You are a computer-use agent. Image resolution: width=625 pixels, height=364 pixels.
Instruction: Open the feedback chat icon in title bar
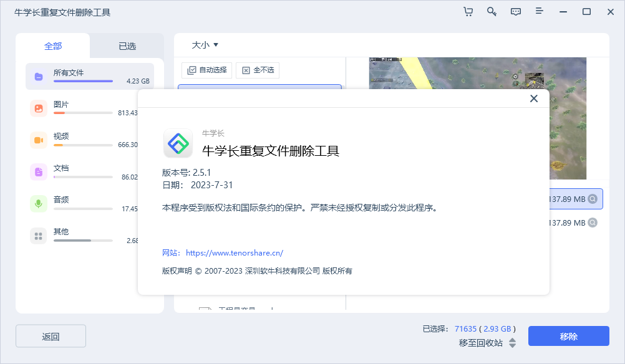click(515, 11)
